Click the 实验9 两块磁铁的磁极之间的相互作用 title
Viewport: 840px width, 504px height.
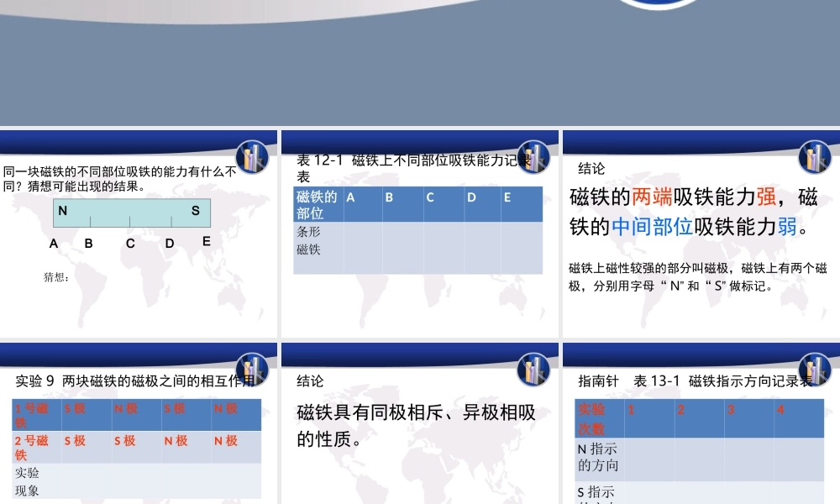tap(134, 380)
